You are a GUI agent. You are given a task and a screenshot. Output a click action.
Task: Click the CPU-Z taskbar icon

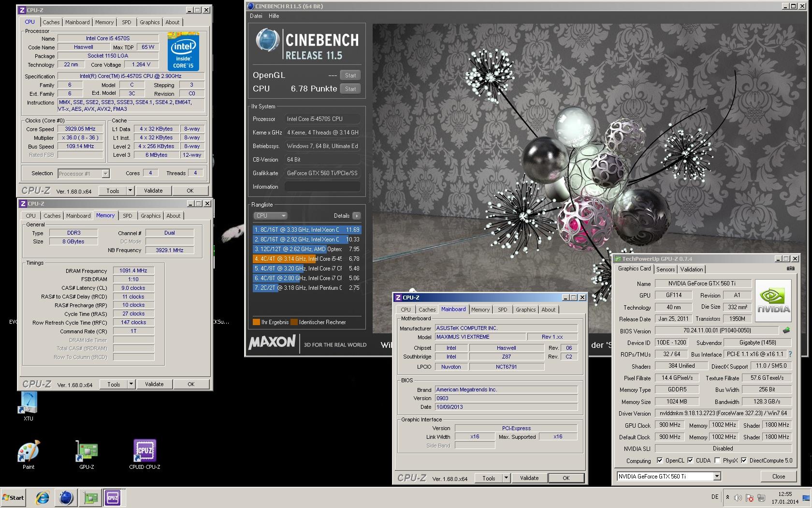[113, 497]
